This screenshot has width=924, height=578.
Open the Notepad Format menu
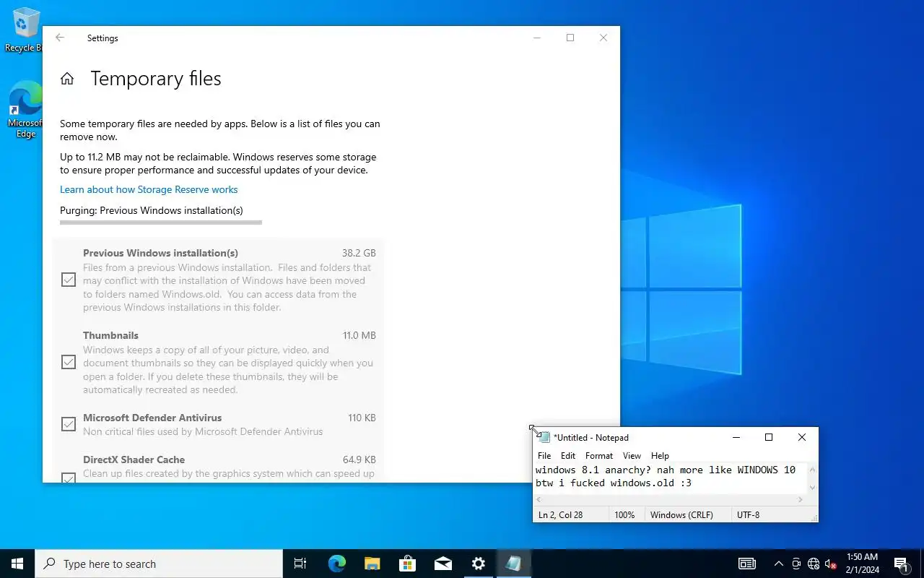pyautogui.click(x=599, y=456)
